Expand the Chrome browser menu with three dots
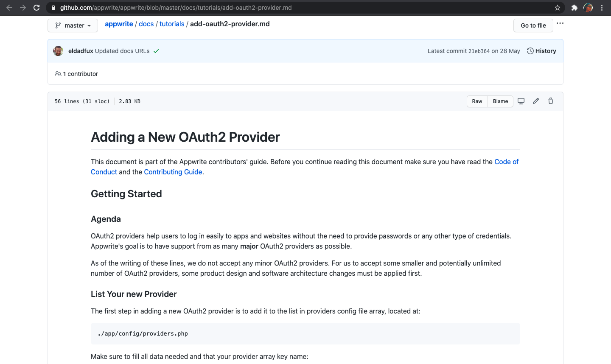Screen dimensions: 611x364 click(x=602, y=7)
